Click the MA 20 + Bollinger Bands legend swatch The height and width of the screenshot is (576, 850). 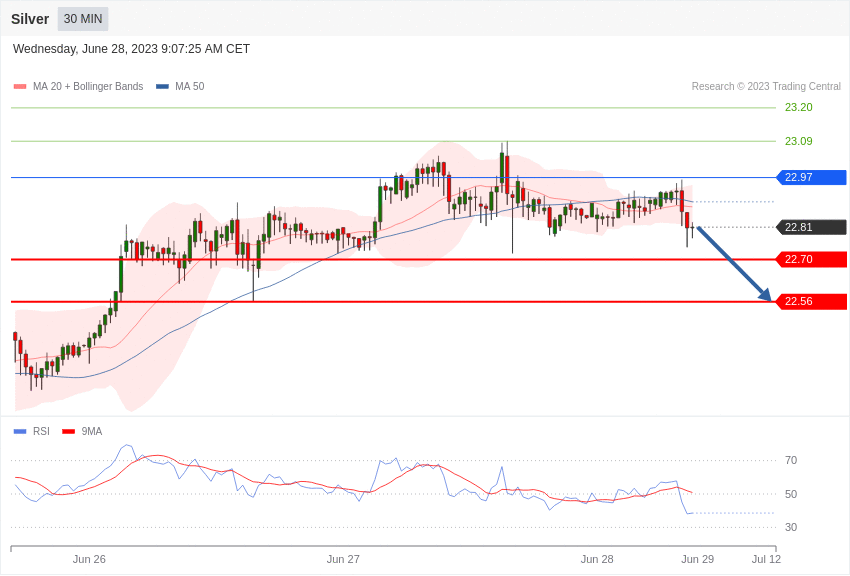(x=20, y=86)
